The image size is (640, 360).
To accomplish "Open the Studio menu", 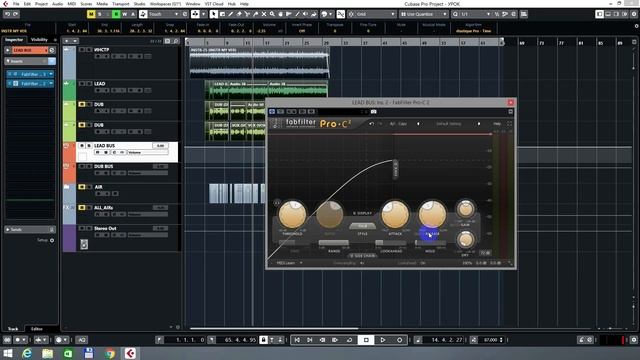I will pyautogui.click(x=139, y=4).
